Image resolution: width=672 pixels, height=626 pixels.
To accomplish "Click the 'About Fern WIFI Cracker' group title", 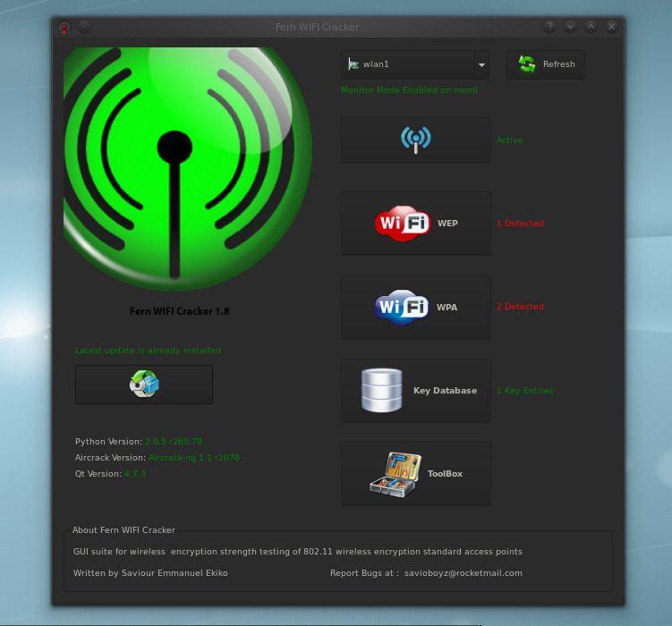I will pyautogui.click(x=123, y=530).
